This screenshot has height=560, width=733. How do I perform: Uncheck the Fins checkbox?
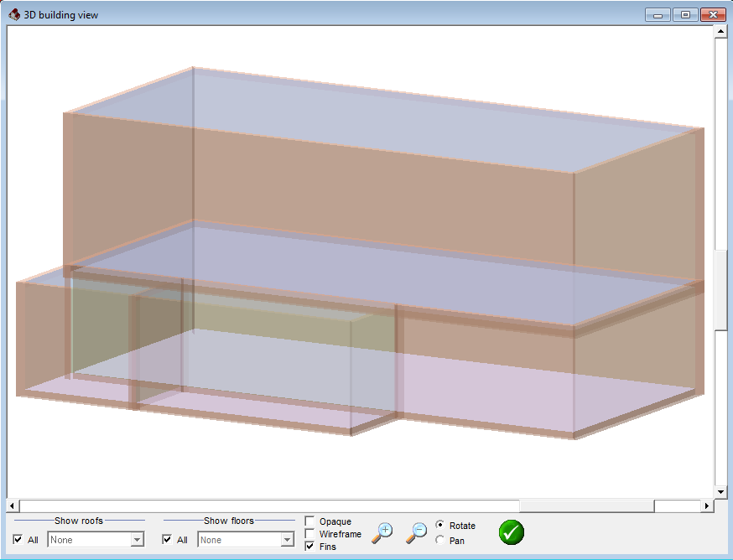pyautogui.click(x=309, y=546)
